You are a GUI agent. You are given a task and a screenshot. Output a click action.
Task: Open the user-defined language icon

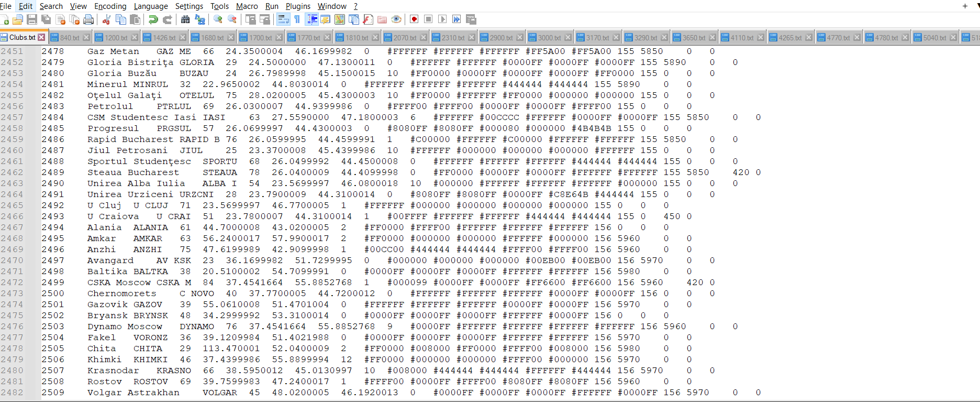(x=326, y=20)
